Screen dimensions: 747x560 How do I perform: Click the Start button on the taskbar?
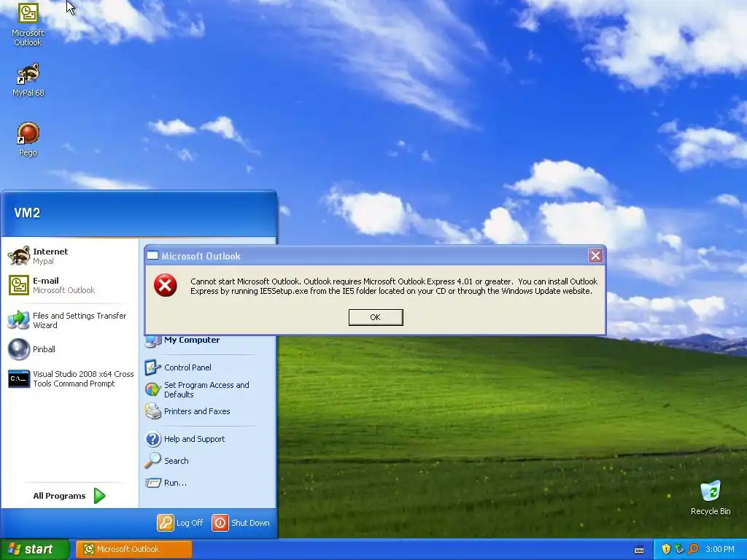pos(34,549)
